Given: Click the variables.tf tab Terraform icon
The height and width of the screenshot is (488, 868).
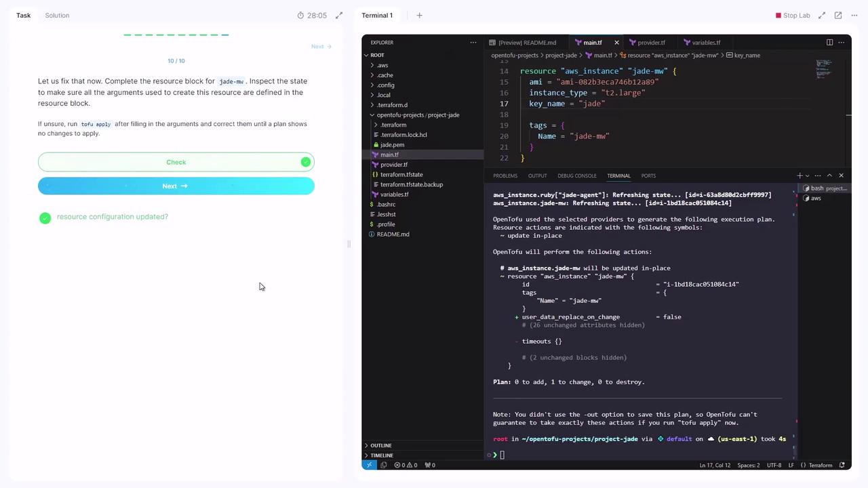Looking at the screenshot, I should (687, 43).
